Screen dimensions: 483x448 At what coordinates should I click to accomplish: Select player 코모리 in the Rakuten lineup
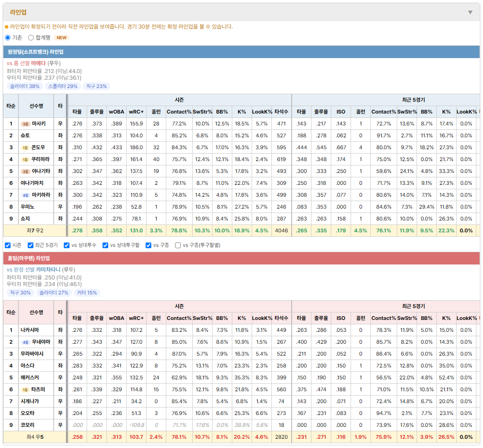pyautogui.click(x=27, y=425)
